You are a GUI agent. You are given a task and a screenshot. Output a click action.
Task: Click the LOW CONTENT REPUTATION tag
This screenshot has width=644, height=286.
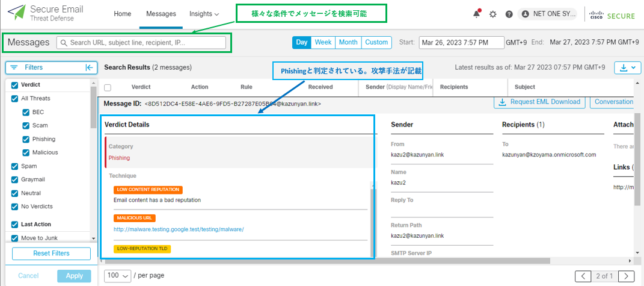coord(149,190)
